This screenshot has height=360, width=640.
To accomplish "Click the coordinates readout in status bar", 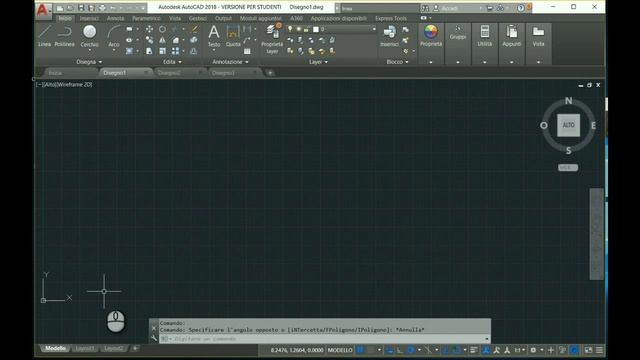I will [297, 350].
